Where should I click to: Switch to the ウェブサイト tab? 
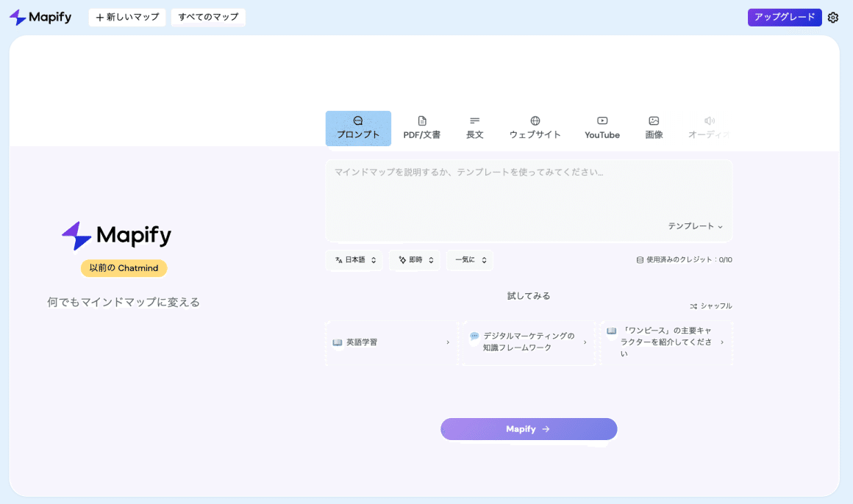535,129
